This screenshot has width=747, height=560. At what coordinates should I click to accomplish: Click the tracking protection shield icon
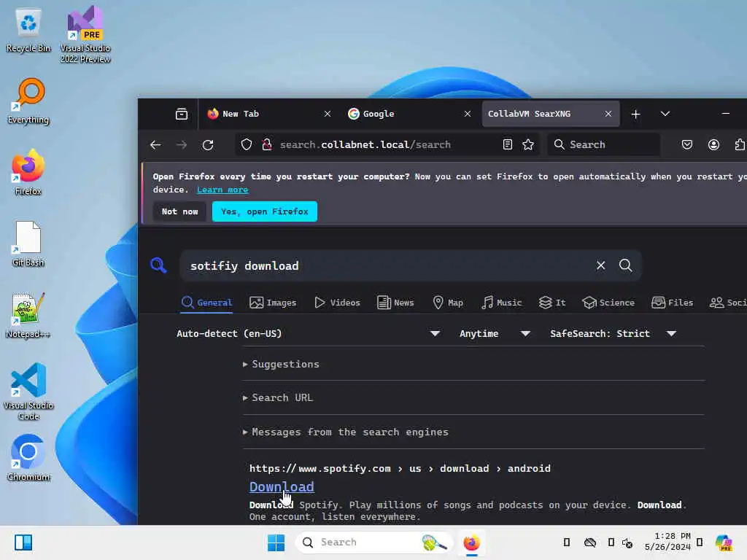tap(247, 145)
